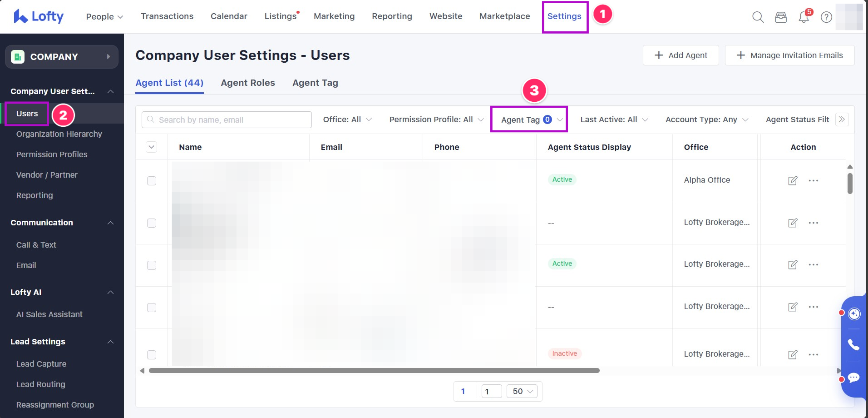Open the floating phone dialer icon

click(853, 345)
